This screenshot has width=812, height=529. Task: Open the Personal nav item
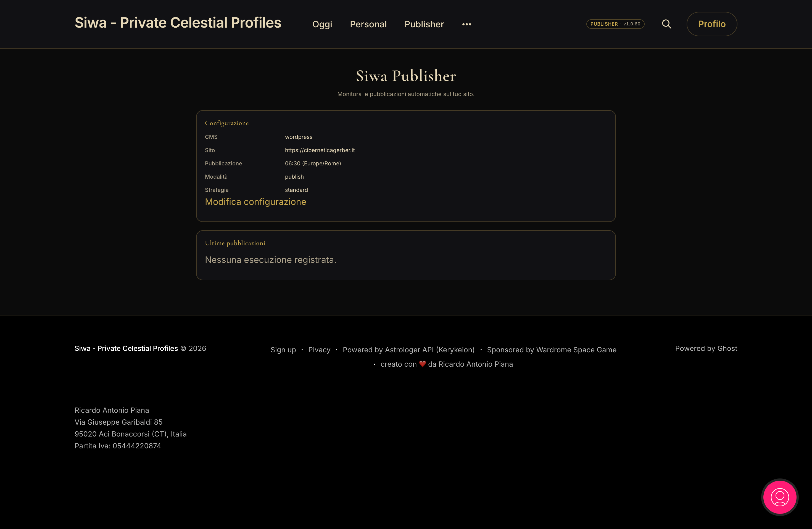(x=368, y=24)
